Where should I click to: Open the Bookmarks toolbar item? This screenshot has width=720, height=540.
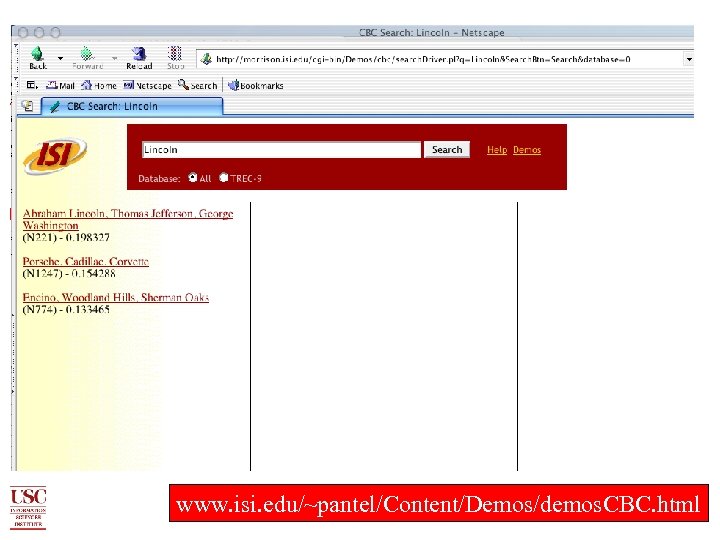click(256, 85)
